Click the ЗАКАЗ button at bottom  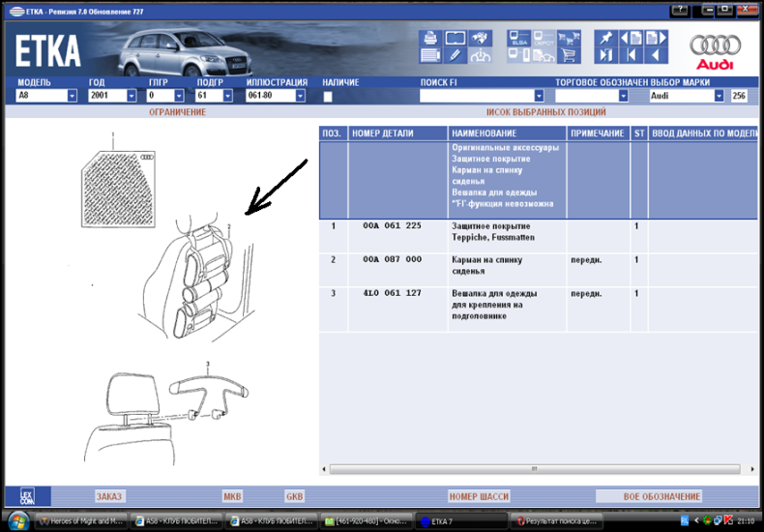coord(109,496)
